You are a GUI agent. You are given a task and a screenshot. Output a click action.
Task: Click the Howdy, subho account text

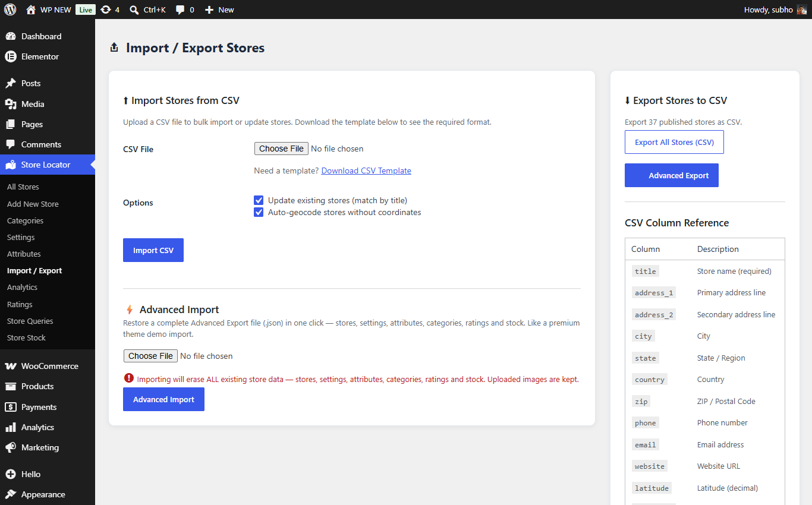click(768, 10)
